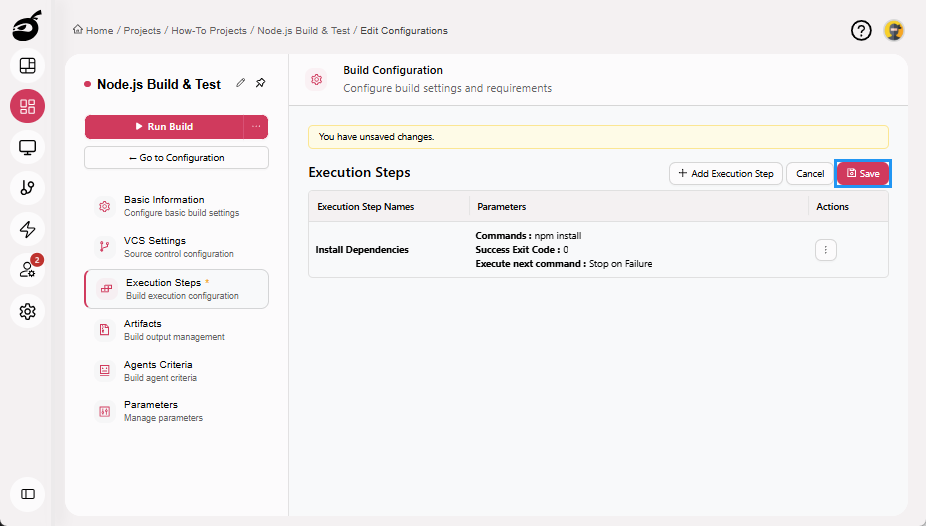Click Add Execution Step button
This screenshot has width=926, height=526.
[726, 174]
